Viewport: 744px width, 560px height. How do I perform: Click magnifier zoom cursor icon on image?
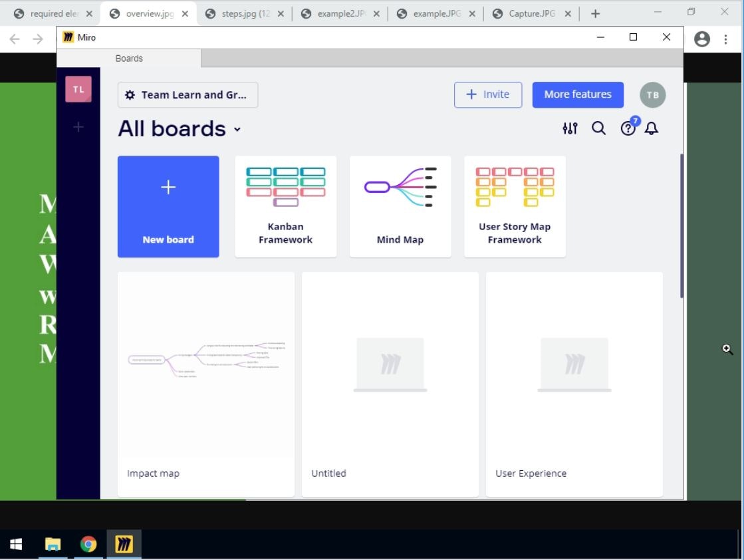point(727,349)
